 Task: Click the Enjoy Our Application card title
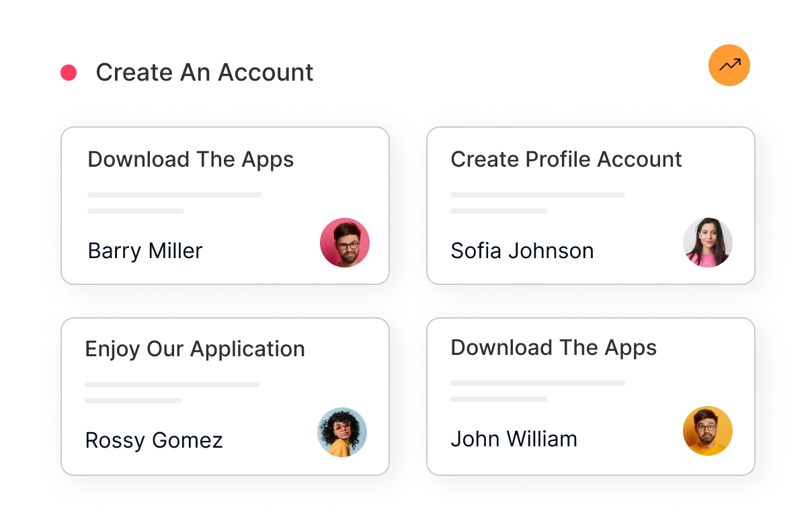coord(195,350)
